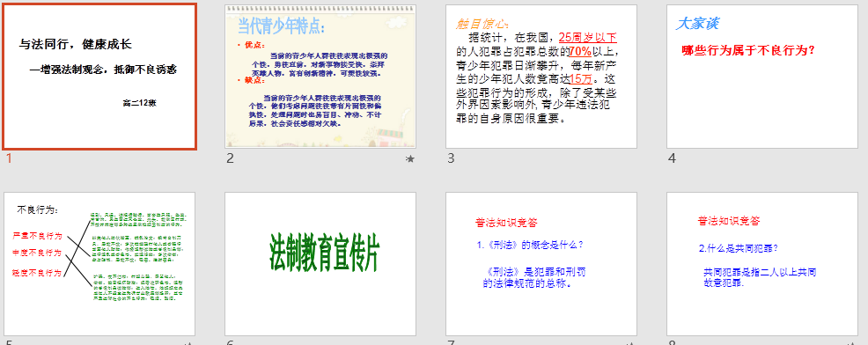Screen dimensions: 868x345
Task: Click slide number 4 label below fourth thumbnail
Action: (672, 158)
